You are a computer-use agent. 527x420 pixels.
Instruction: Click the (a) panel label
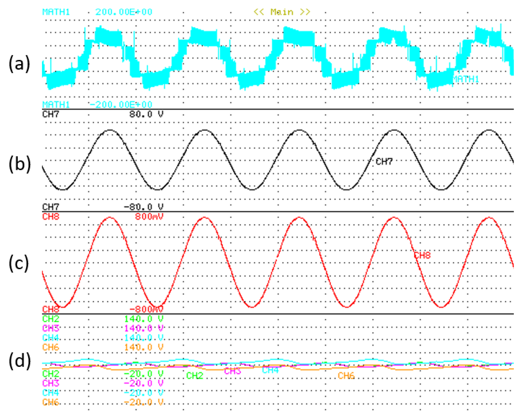tap(19, 64)
